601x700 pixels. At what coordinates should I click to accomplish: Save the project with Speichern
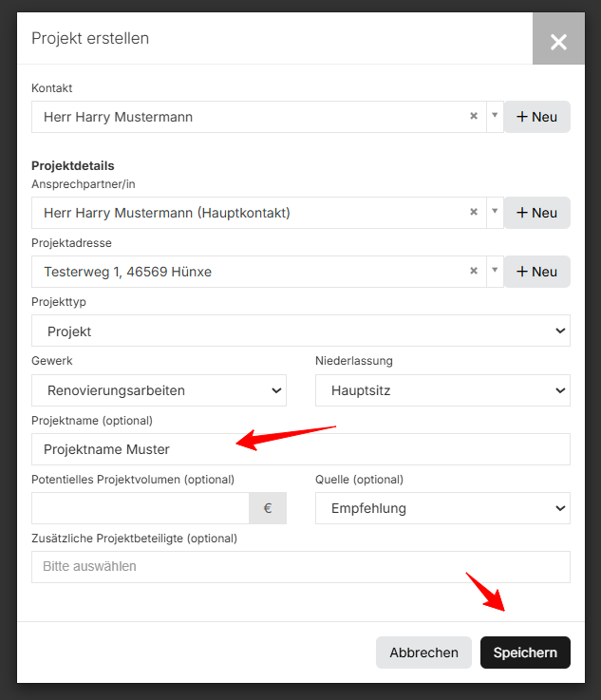click(525, 653)
